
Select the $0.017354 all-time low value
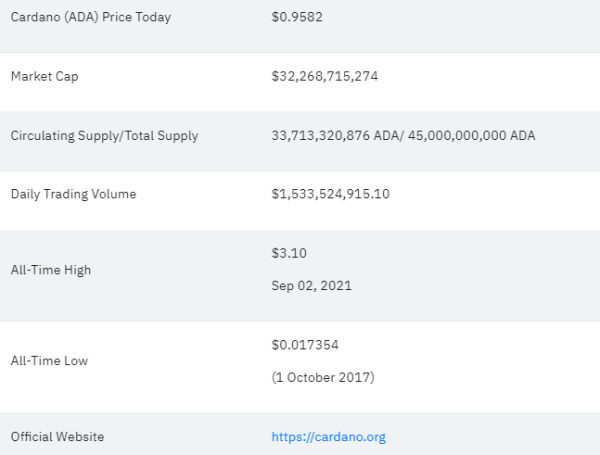305,345
